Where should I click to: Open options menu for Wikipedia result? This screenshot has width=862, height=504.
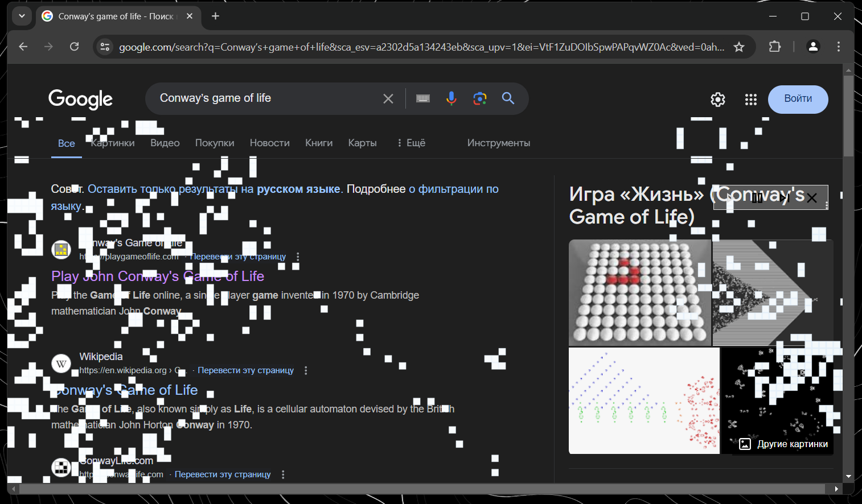[x=306, y=370]
